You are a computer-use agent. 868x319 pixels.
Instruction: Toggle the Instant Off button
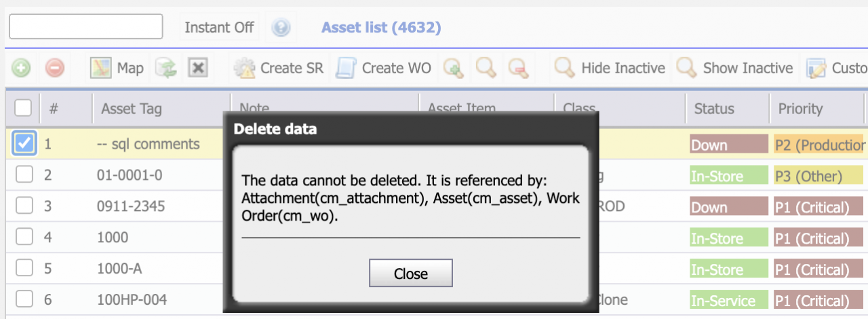pos(219,28)
